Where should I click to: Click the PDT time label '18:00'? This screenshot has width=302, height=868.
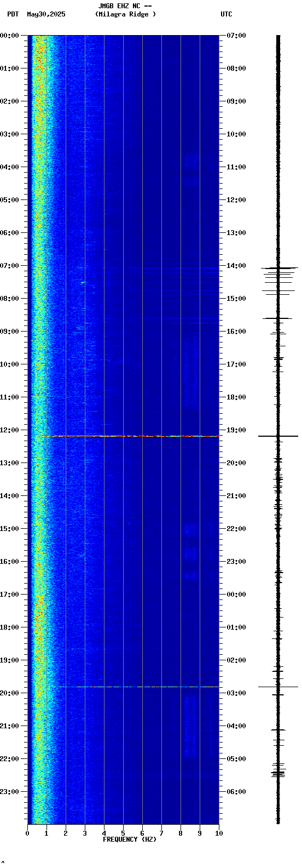click(x=9, y=627)
